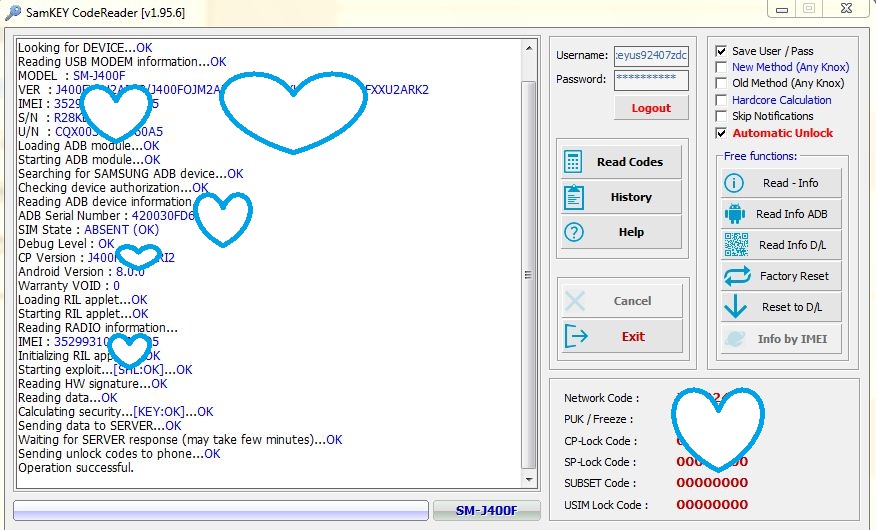Enable Skip Notifications checkbox
Screen dimensions: 876x530
coord(721,116)
